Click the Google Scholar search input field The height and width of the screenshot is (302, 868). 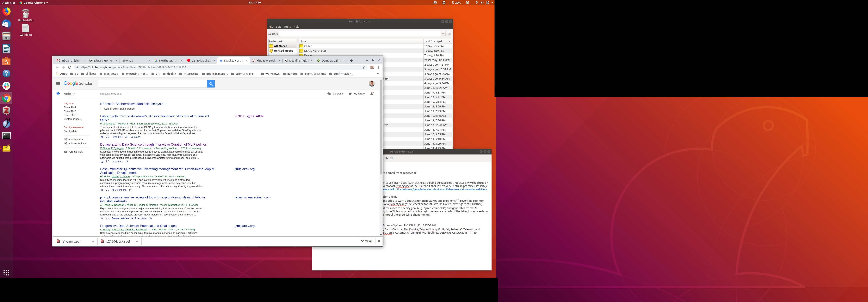pos(153,84)
